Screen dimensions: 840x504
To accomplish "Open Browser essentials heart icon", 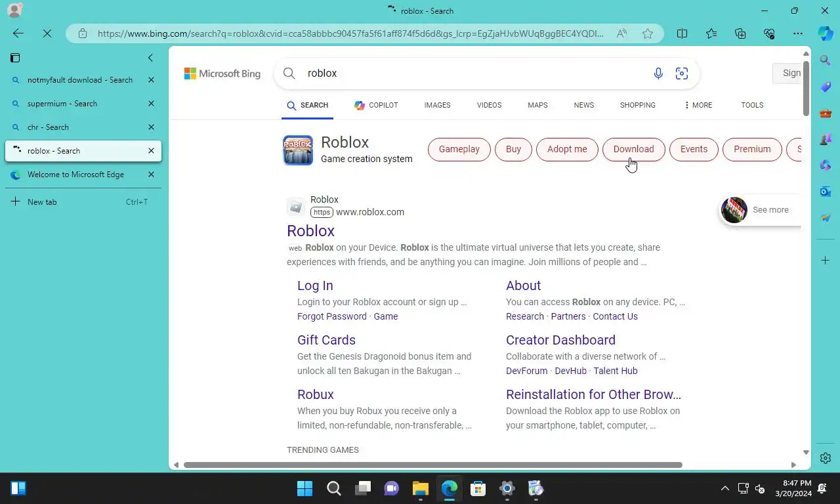I will click(769, 33).
